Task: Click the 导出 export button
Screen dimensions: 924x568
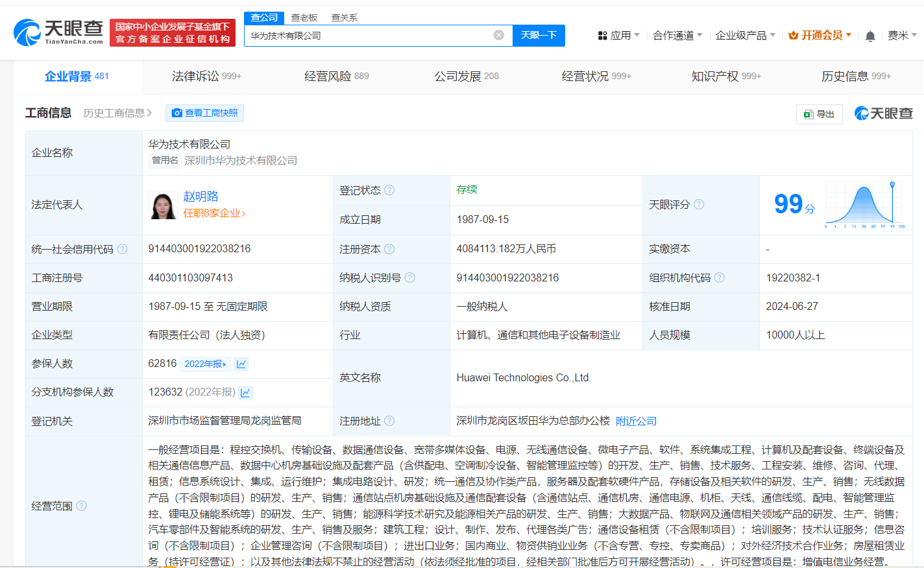Action: pyautogui.click(x=819, y=114)
